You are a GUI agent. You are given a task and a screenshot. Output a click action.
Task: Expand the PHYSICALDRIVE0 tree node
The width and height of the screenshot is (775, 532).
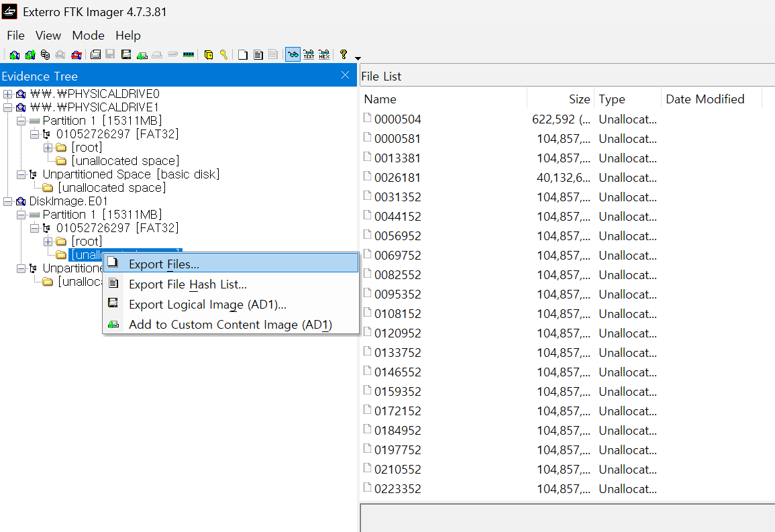(7, 94)
